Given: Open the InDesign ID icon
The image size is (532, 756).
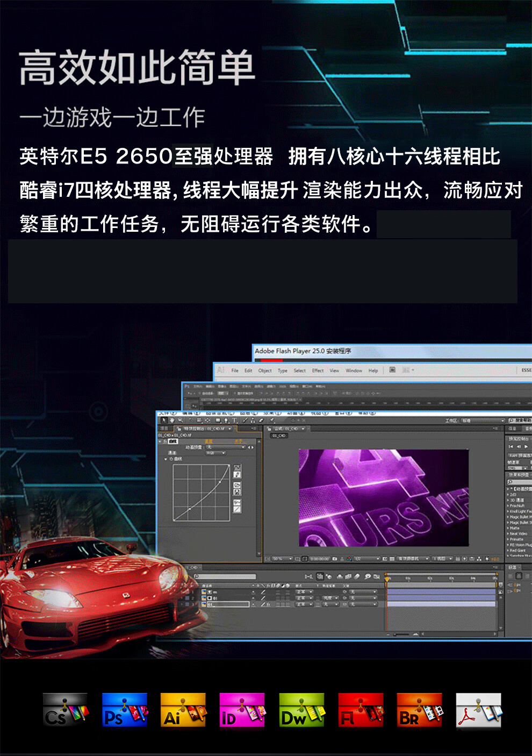Looking at the screenshot, I should pos(242,710).
